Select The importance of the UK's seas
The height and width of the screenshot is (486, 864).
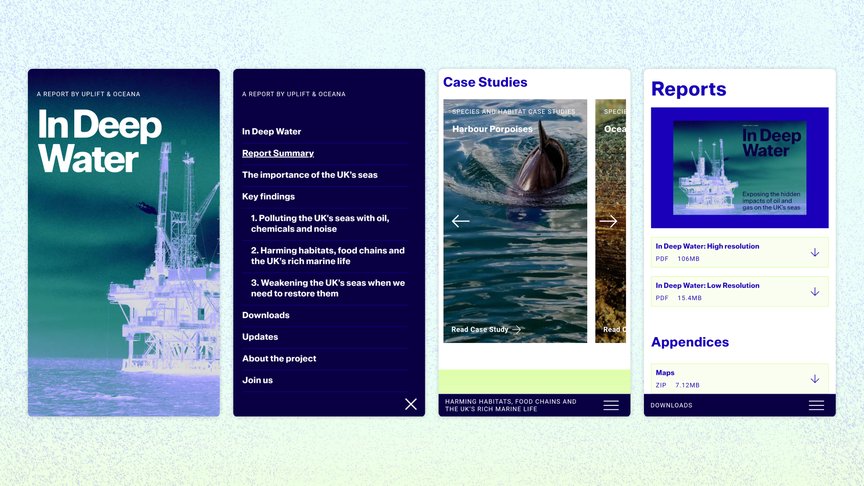click(310, 175)
